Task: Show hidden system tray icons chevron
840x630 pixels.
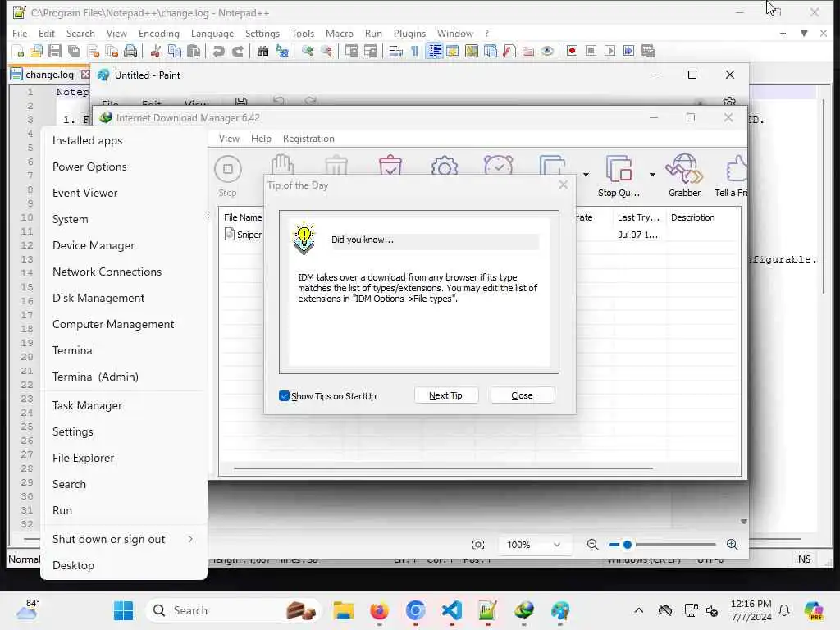Action: point(638,610)
